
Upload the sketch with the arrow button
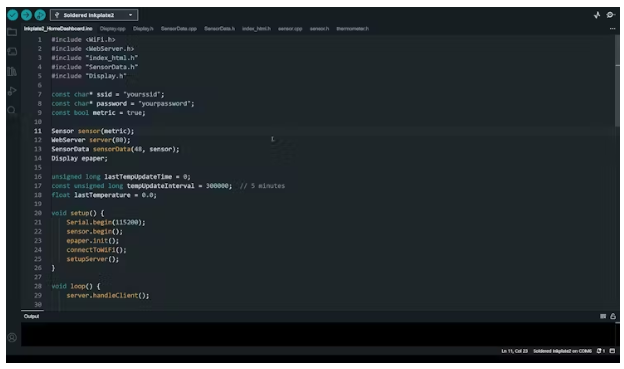[26, 15]
